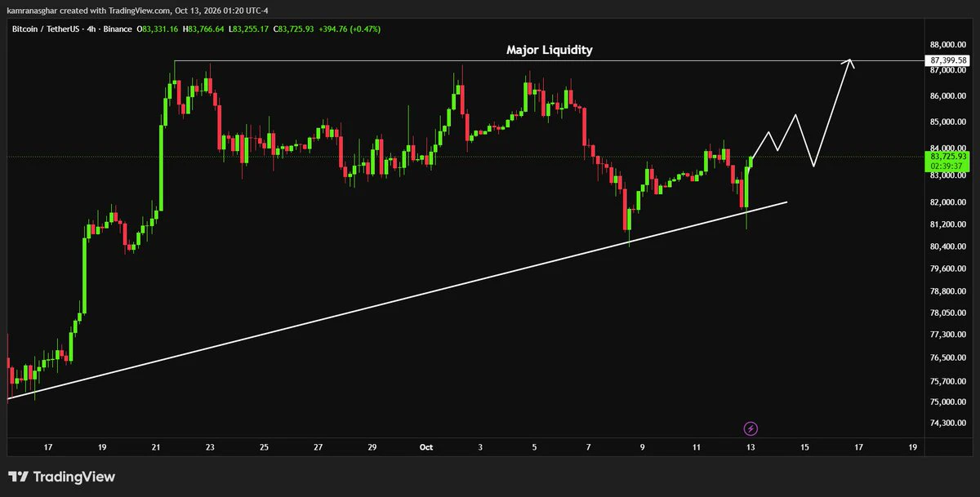Click 81,200.00 on the price axis
Screen dimensions: 980x497
coord(948,224)
